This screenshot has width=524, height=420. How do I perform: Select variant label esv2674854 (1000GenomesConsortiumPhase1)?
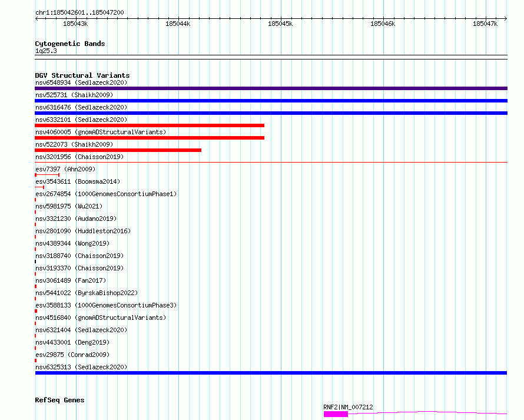[x=106, y=194]
